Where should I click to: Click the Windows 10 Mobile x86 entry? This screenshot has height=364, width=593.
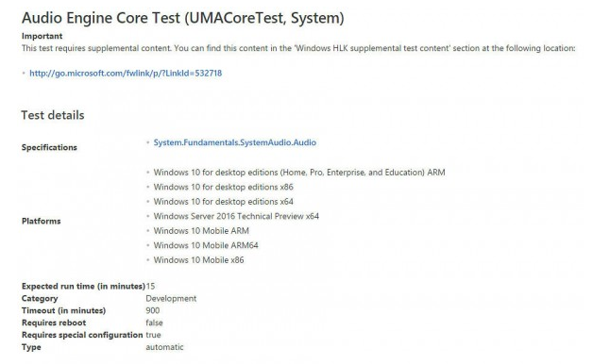tap(198, 260)
